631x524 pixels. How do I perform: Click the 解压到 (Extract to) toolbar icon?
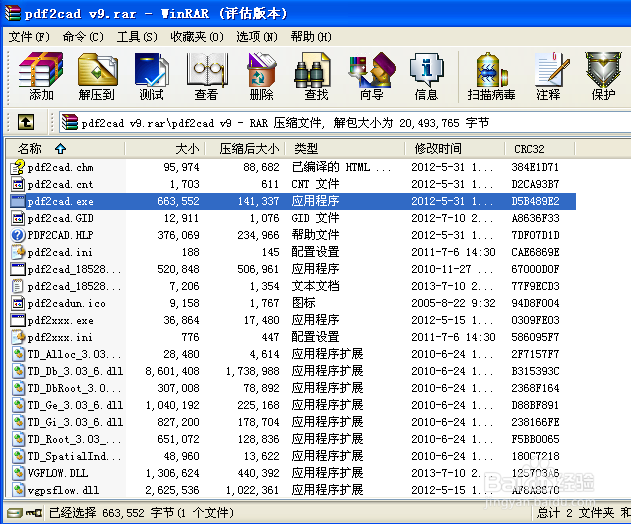[97, 76]
